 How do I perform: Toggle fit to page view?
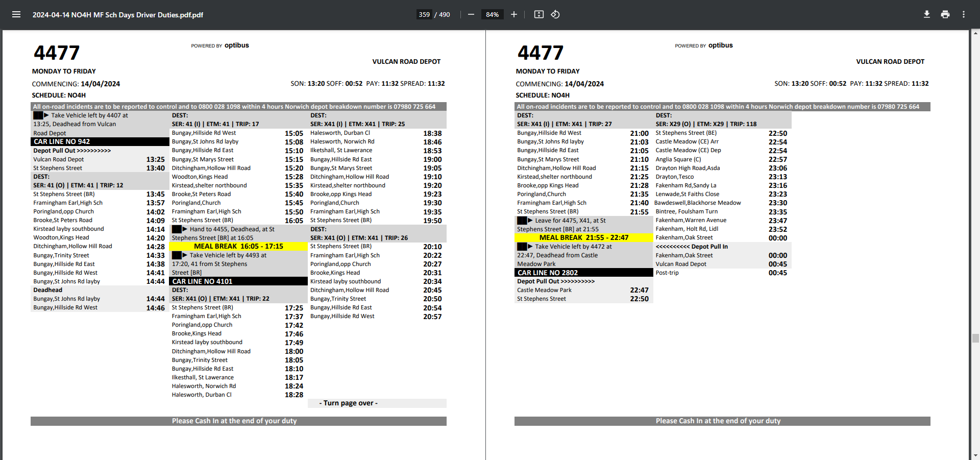coord(538,14)
